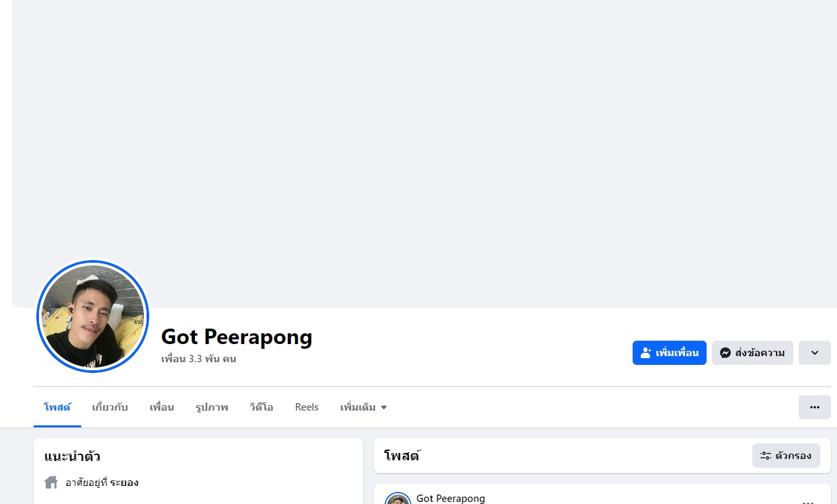Select the Reels tab
The image size is (837, 504).
(x=307, y=407)
